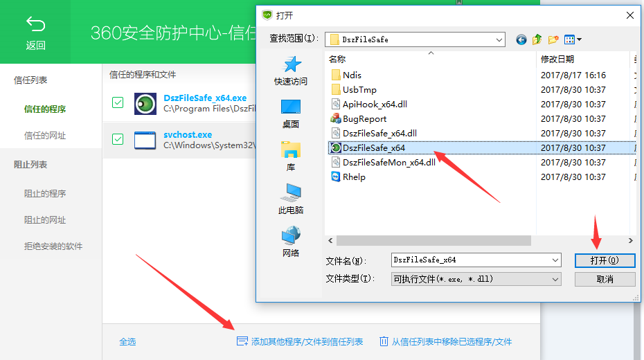Click the go-back navigation icon in dialog toolbar
The width and height of the screenshot is (644, 360).
[x=521, y=39]
